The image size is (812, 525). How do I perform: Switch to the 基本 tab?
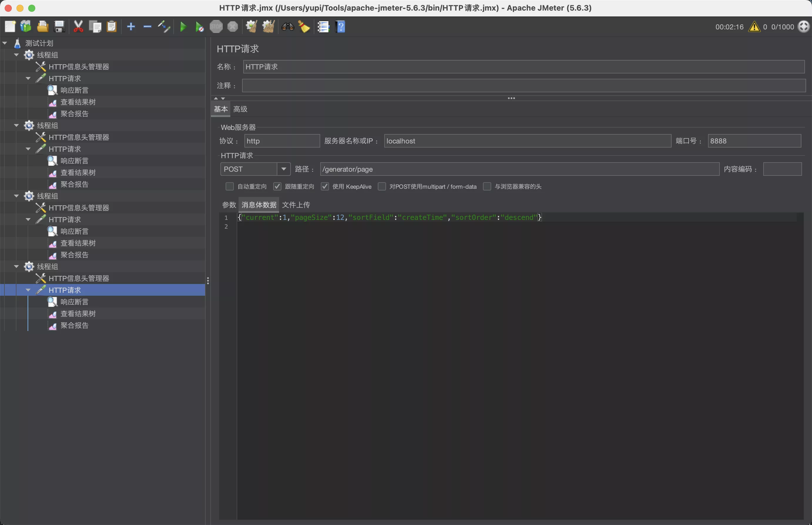221,109
